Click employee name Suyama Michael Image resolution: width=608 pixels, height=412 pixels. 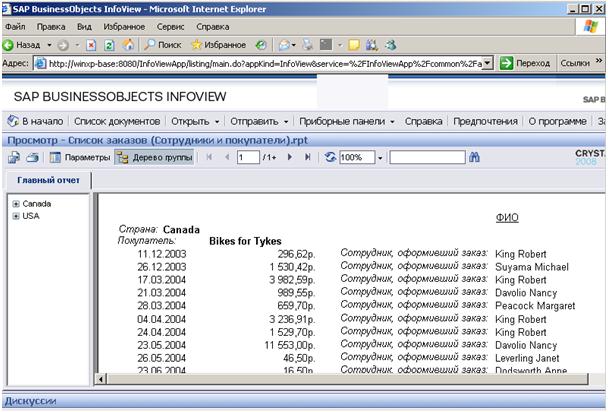tap(532, 267)
